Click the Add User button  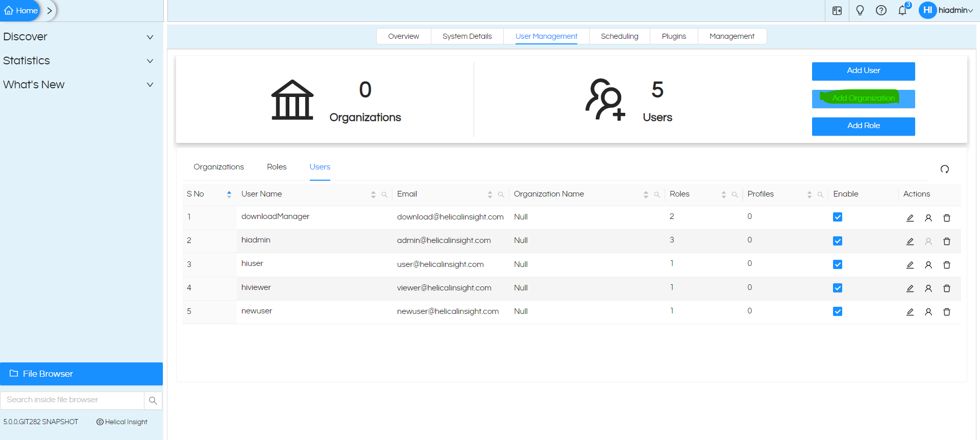tap(863, 71)
